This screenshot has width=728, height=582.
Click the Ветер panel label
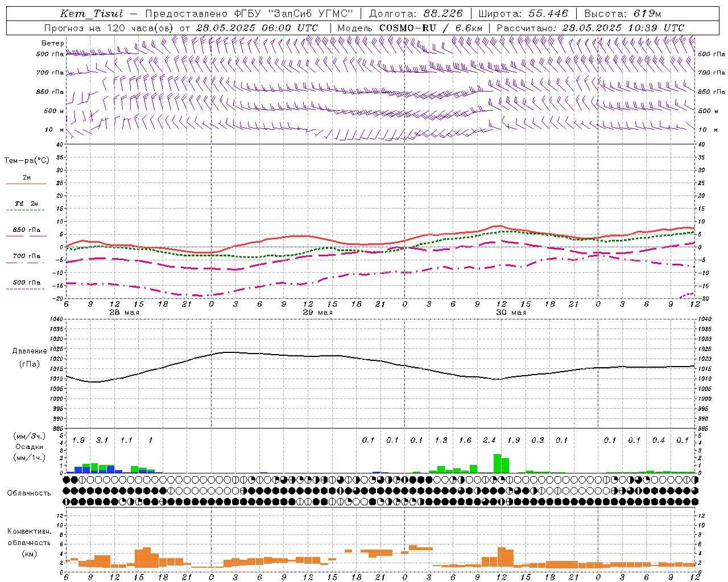[53, 43]
